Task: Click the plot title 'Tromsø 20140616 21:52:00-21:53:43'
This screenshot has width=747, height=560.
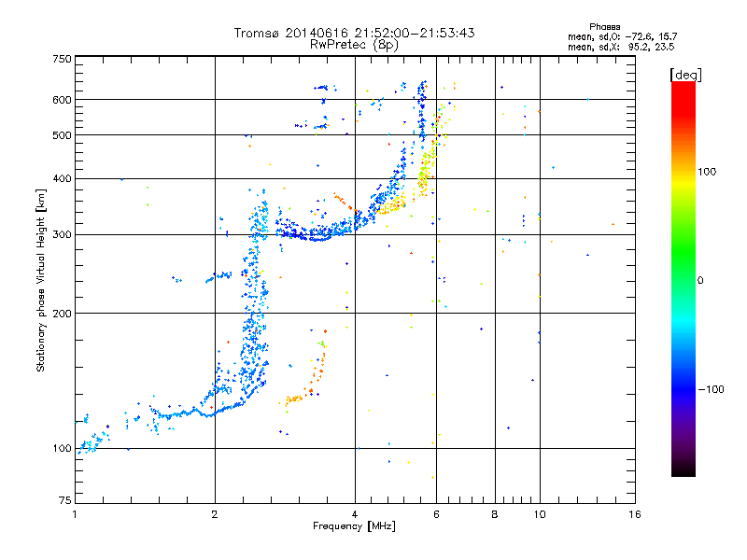Action: (354, 33)
